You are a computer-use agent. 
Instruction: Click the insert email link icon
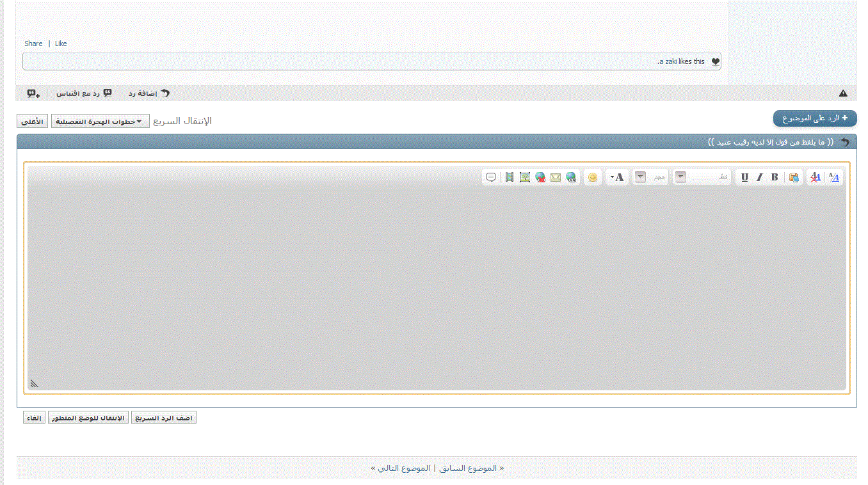[x=556, y=177]
